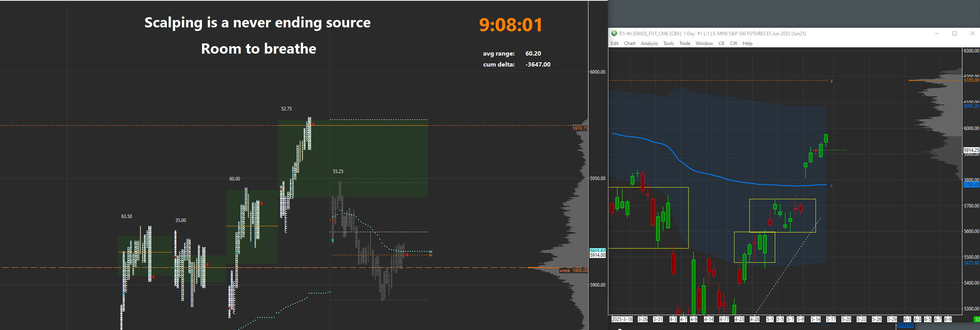Click the 6-9 date label
The image size is (980, 330).
[x=948, y=319]
